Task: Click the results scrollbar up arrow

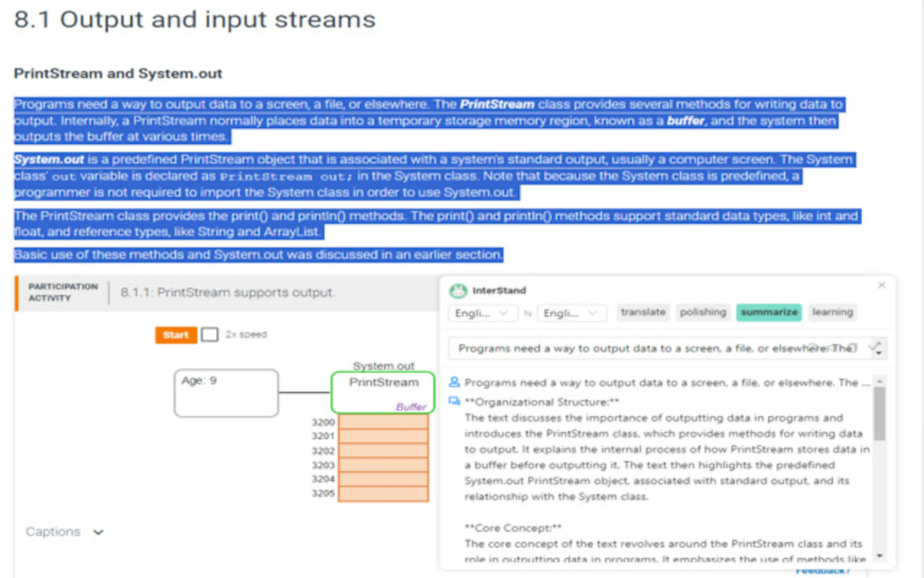Action: tap(880, 381)
